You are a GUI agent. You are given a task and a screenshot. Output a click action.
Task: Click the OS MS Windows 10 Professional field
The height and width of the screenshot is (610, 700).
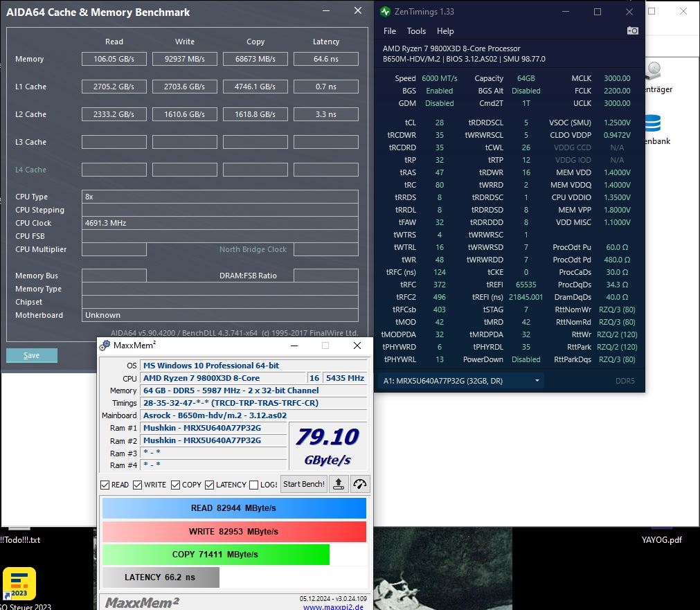(x=253, y=366)
